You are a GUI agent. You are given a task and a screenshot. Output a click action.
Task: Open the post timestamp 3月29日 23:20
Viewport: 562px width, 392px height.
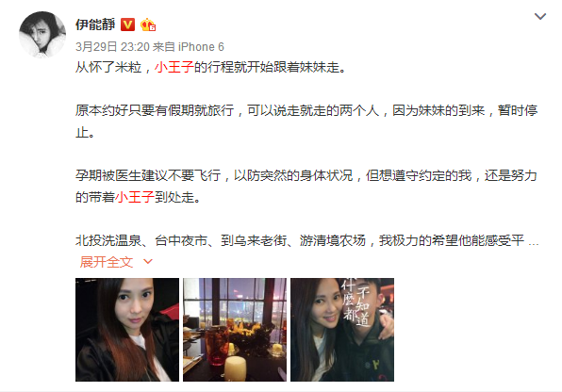[x=112, y=47]
